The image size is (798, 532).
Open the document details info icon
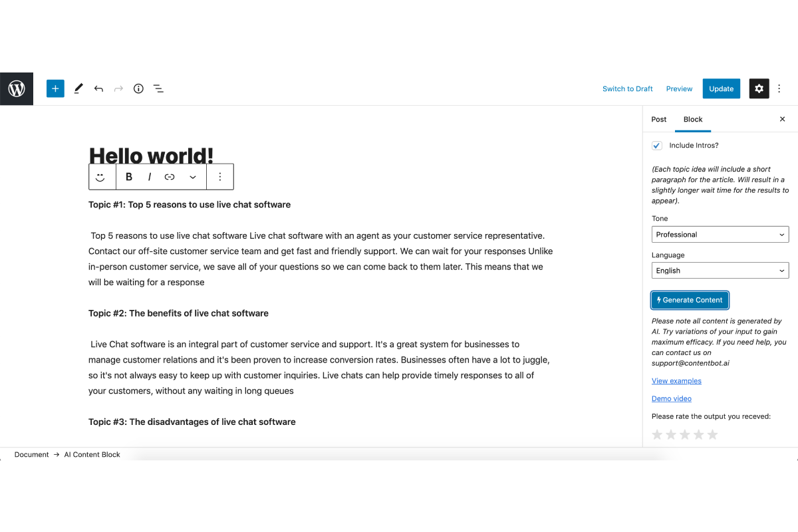pyautogui.click(x=138, y=88)
